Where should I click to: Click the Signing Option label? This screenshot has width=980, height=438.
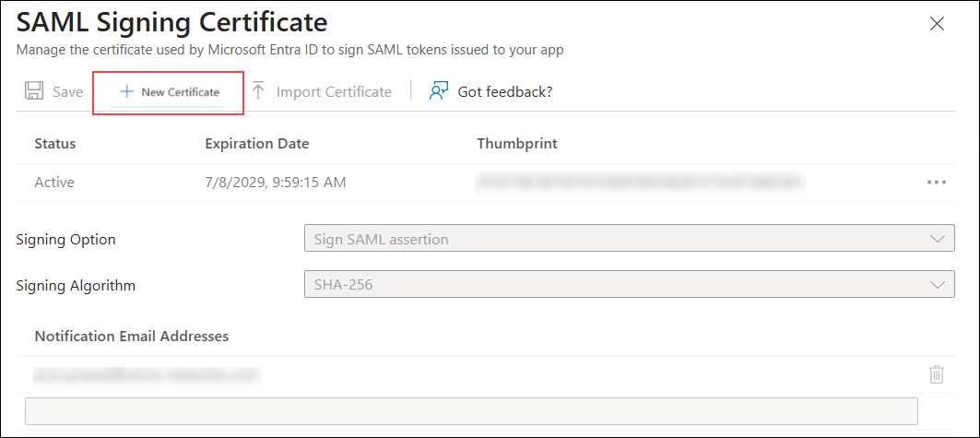pyautogui.click(x=65, y=240)
